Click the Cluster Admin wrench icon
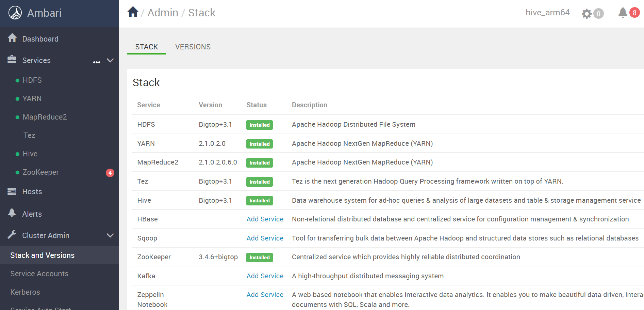 coord(12,234)
